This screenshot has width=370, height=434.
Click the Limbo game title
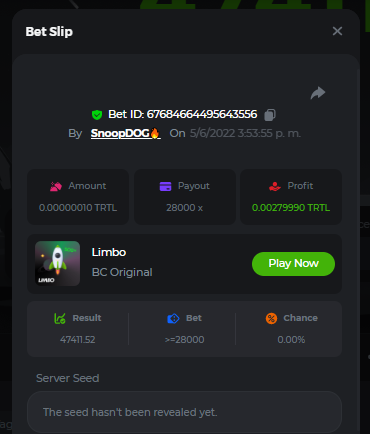pos(109,252)
